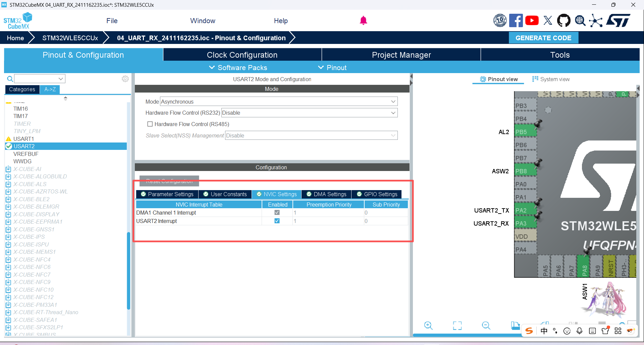Open the IME soft keyboard

pyautogui.click(x=592, y=331)
